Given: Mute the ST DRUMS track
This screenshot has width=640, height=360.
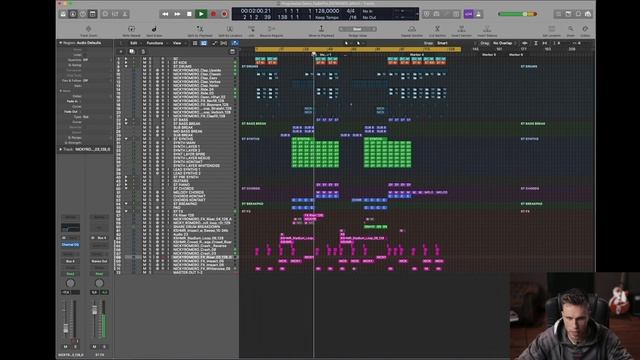Looking at the screenshot, I should [144, 66].
